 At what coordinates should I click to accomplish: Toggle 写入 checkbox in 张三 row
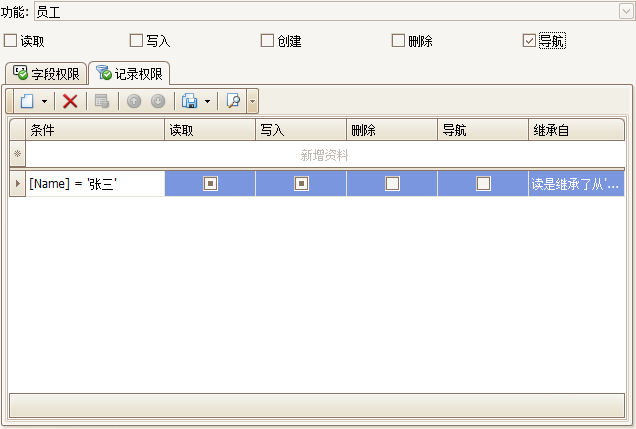pos(301,184)
